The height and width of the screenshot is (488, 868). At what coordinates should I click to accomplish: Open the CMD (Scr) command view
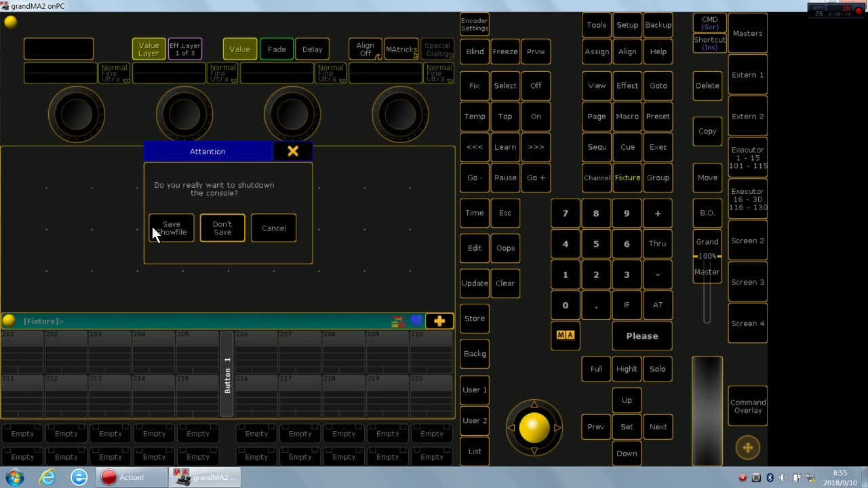pos(710,23)
